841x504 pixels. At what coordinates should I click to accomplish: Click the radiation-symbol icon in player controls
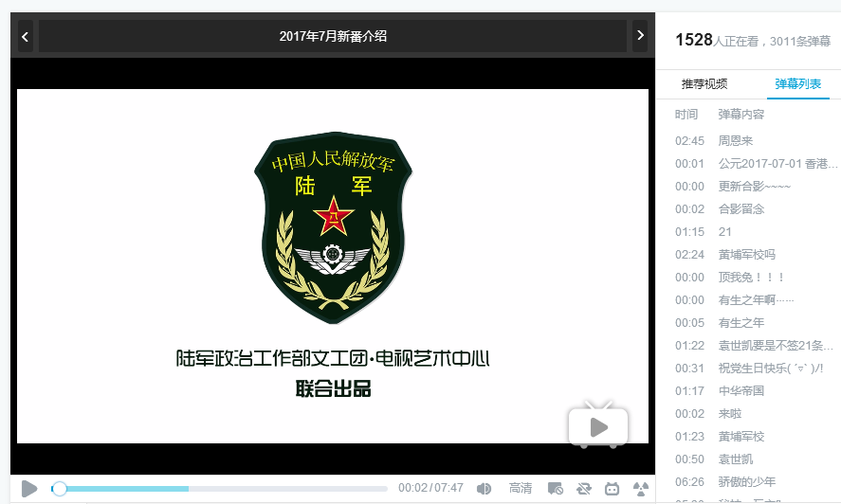(x=640, y=489)
